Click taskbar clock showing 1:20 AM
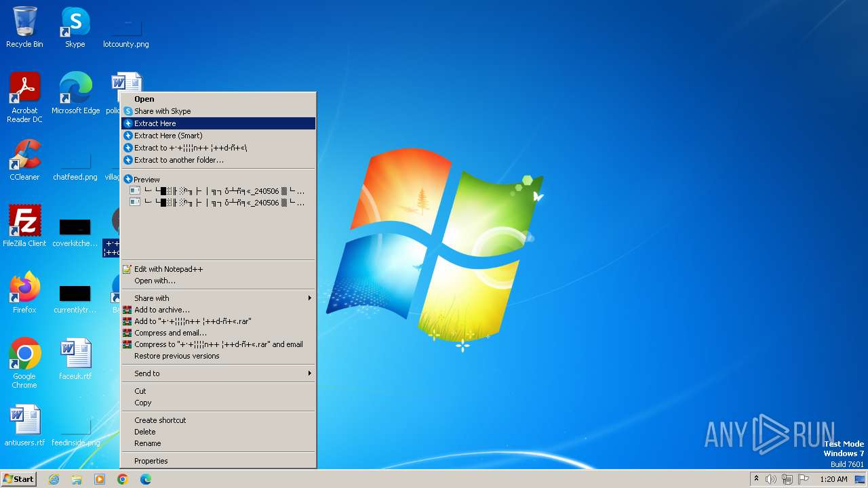 coord(833,479)
